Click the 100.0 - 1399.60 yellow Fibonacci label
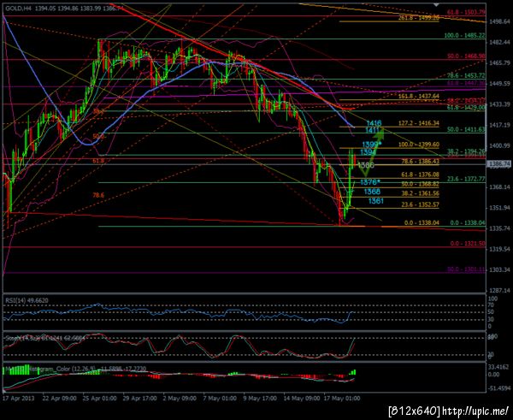Screen dimensions: 513x420 pos(418,145)
